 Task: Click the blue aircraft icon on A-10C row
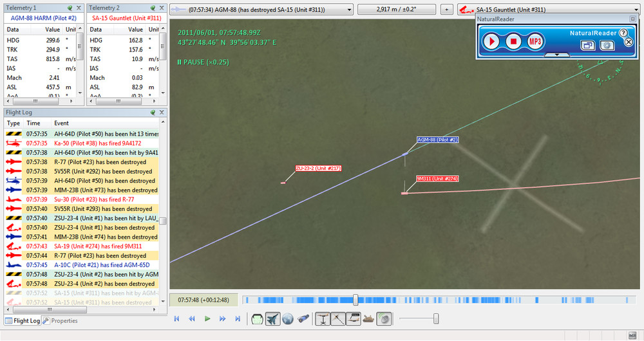pyautogui.click(x=14, y=264)
